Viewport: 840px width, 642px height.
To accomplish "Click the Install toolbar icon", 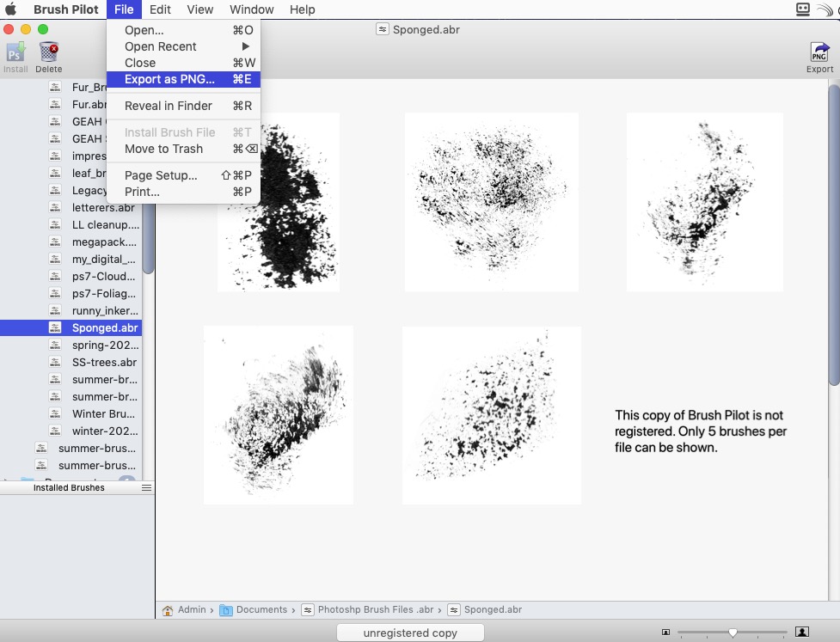I will tap(15, 52).
